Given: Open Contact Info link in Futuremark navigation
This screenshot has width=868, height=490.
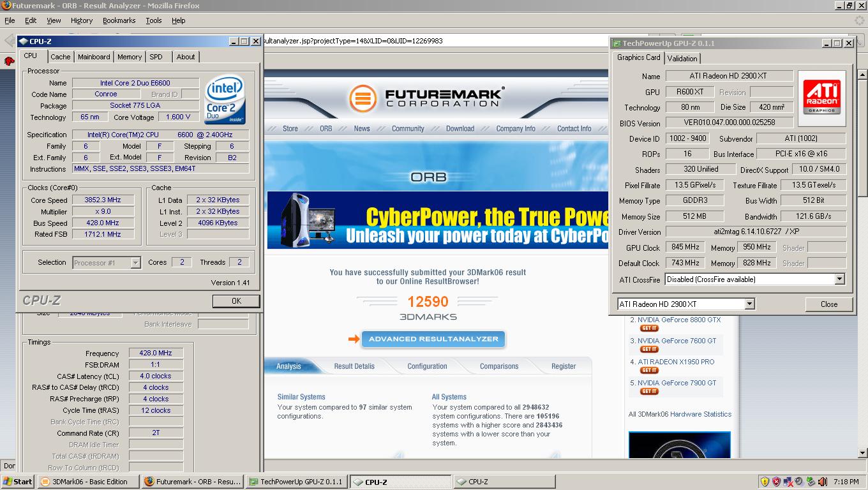Looking at the screenshot, I should point(574,128).
